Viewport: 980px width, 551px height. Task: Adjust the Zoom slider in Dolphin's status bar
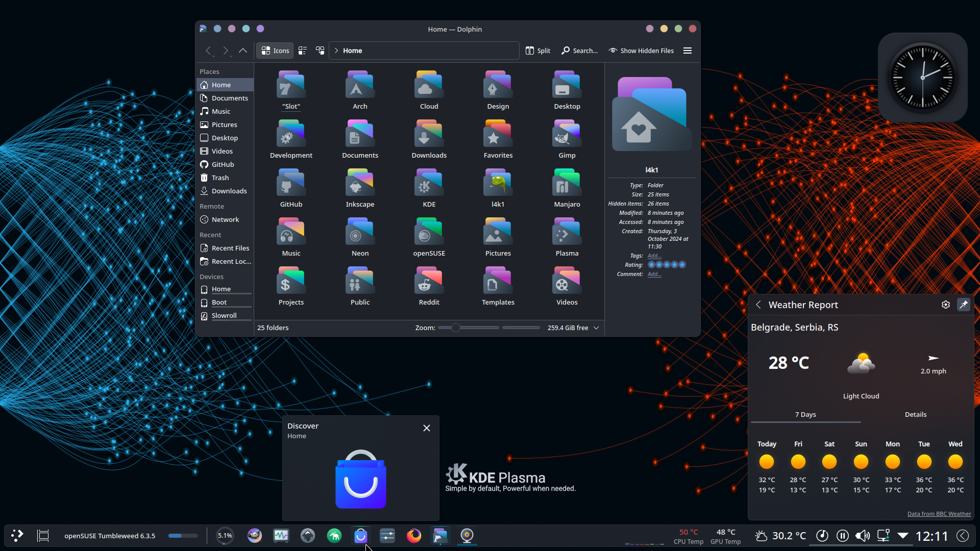(456, 328)
